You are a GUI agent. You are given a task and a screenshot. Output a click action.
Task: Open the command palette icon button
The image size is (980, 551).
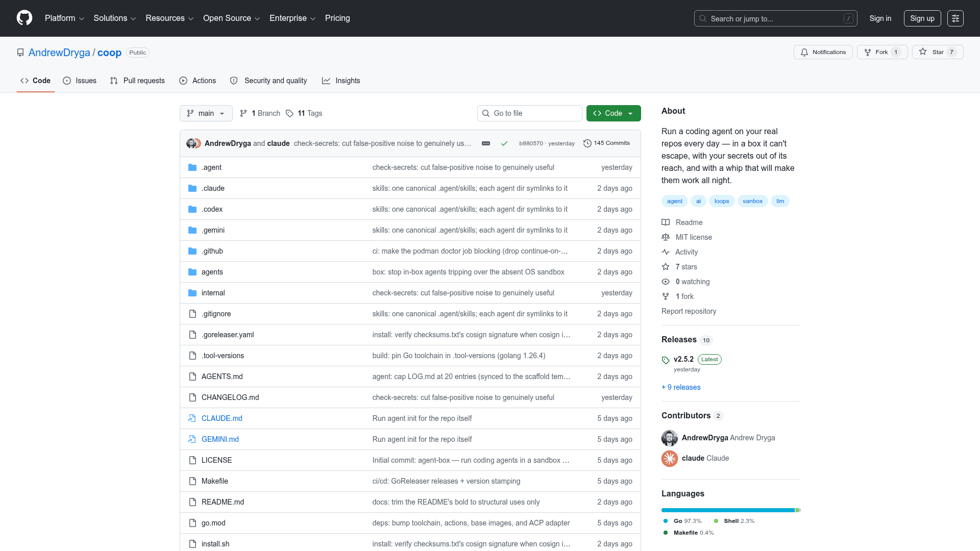(x=955, y=18)
